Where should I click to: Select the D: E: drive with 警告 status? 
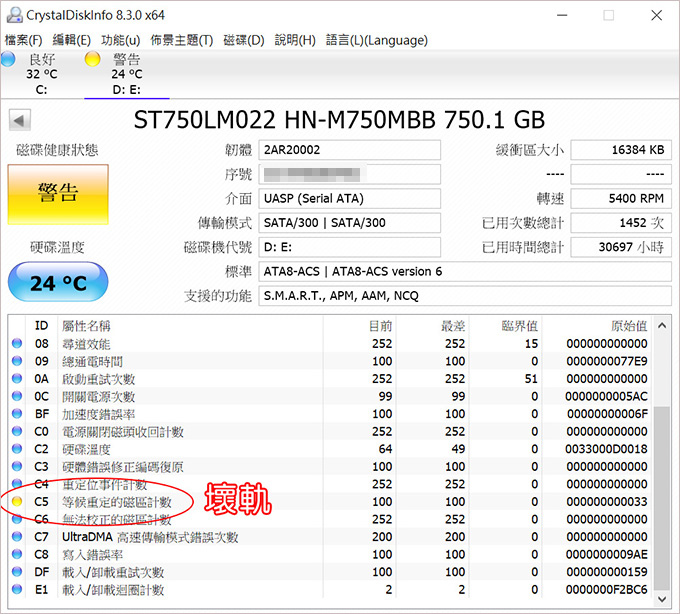point(127,74)
